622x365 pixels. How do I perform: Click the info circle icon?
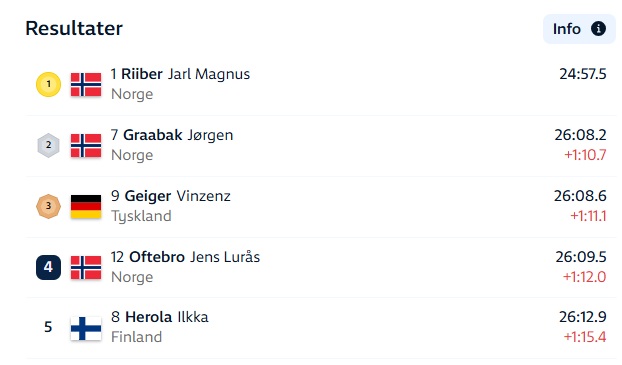click(598, 29)
